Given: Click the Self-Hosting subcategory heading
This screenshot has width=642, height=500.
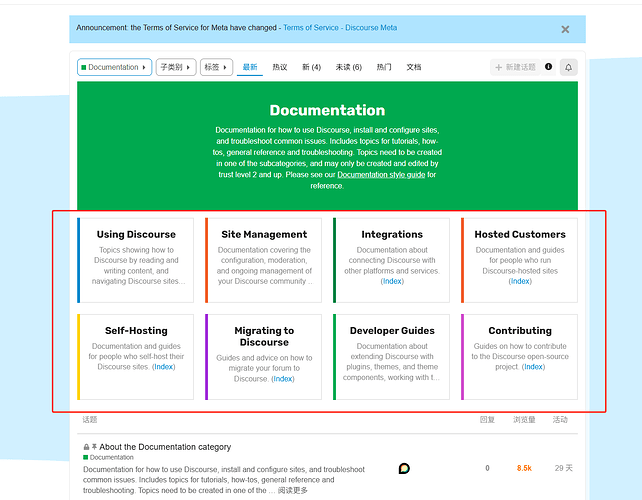Looking at the screenshot, I should click(136, 330).
